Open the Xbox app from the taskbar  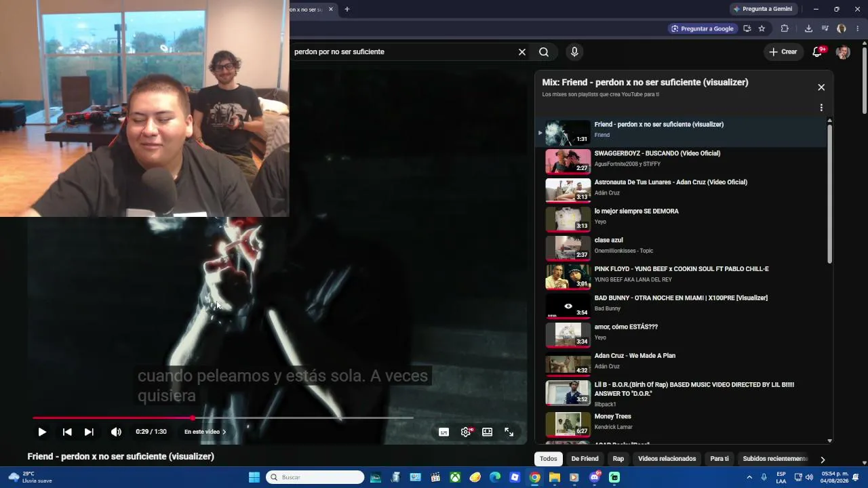coord(455,477)
